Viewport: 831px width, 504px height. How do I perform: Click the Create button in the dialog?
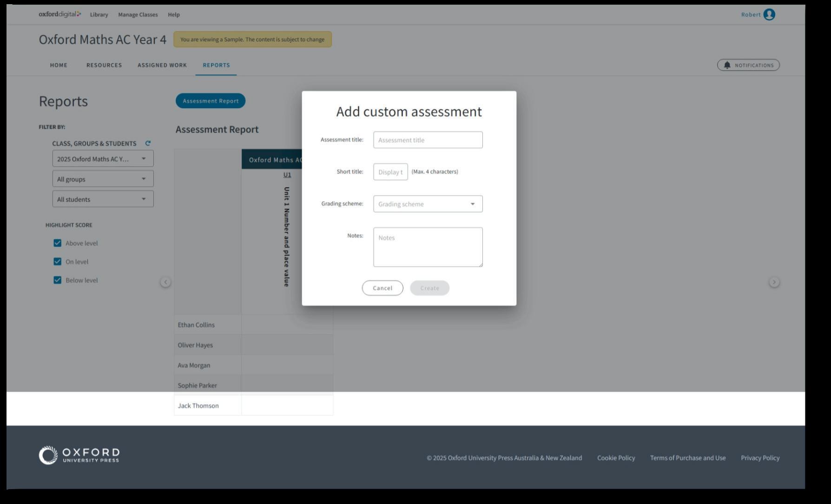(x=430, y=288)
